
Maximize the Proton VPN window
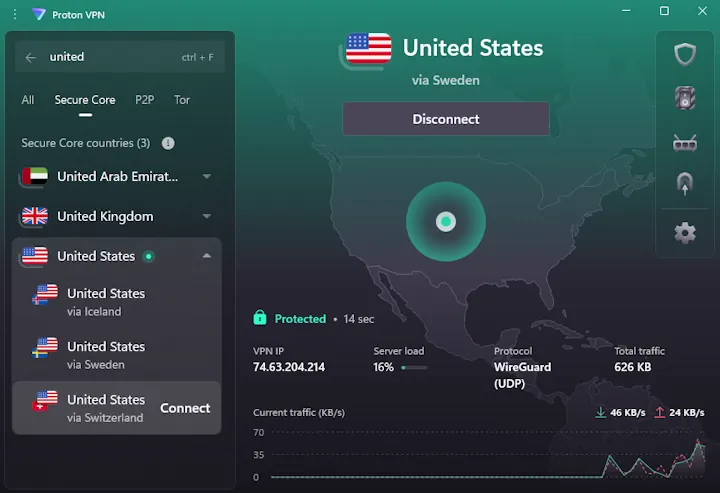tap(664, 11)
